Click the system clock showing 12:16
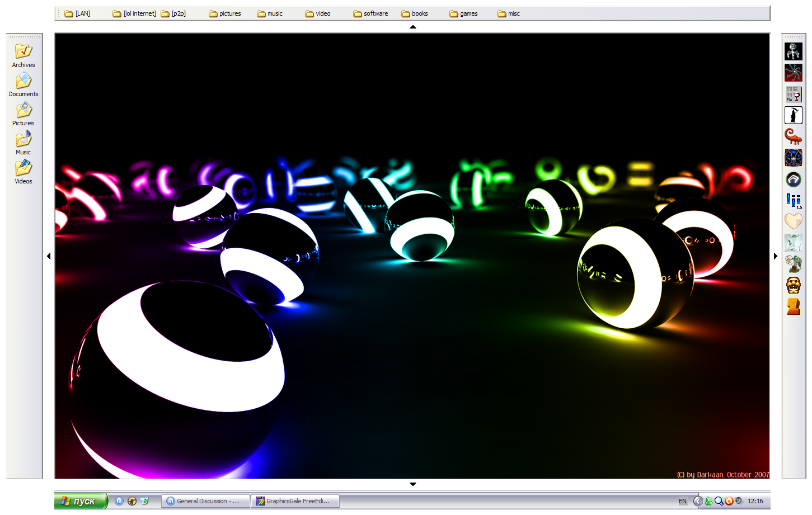The width and height of the screenshot is (812, 515). [755, 501]
